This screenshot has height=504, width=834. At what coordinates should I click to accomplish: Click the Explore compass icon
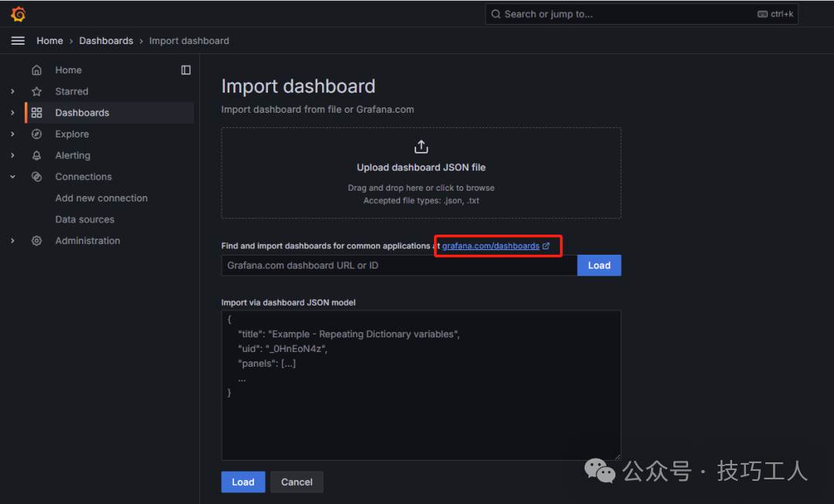coord(37,134)
